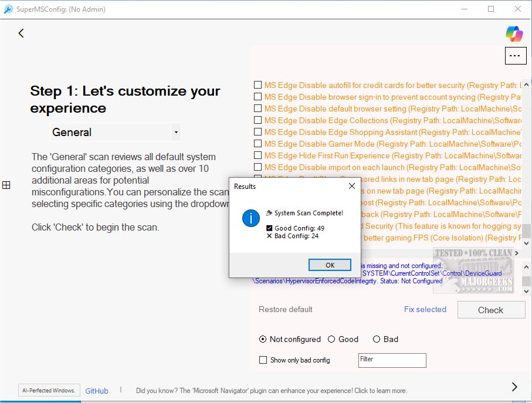Click the blue info icon in Results dialog

pos(250,218)
